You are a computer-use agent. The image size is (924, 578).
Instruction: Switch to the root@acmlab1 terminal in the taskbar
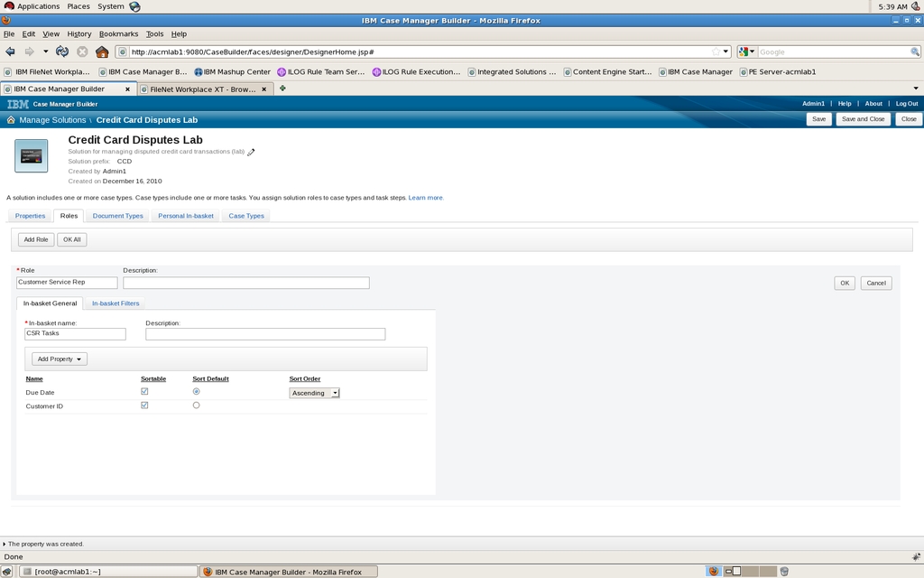108,572
